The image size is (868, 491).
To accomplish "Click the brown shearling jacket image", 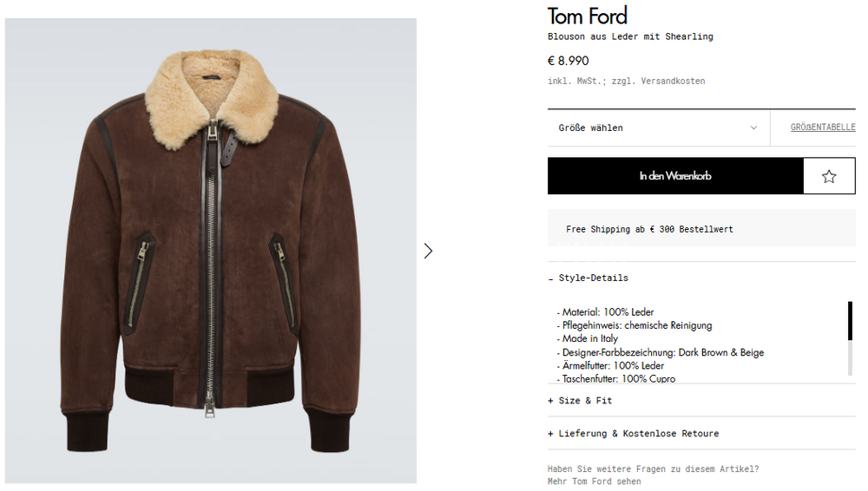I will tap(211, 251).
